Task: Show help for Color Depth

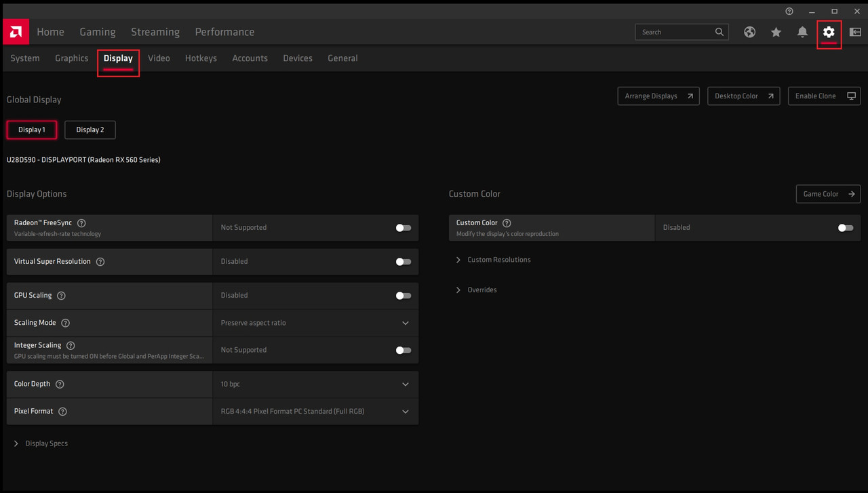Action: (60, 384)
